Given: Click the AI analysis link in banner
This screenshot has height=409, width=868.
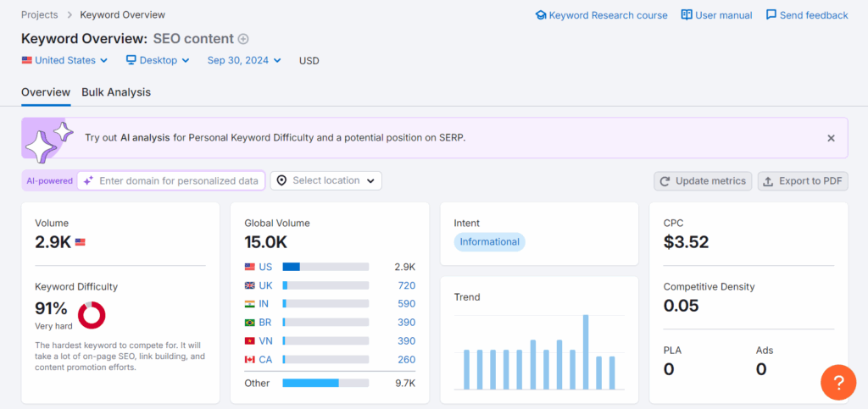Looking at the screenshot, I should [x=145, y=138].
